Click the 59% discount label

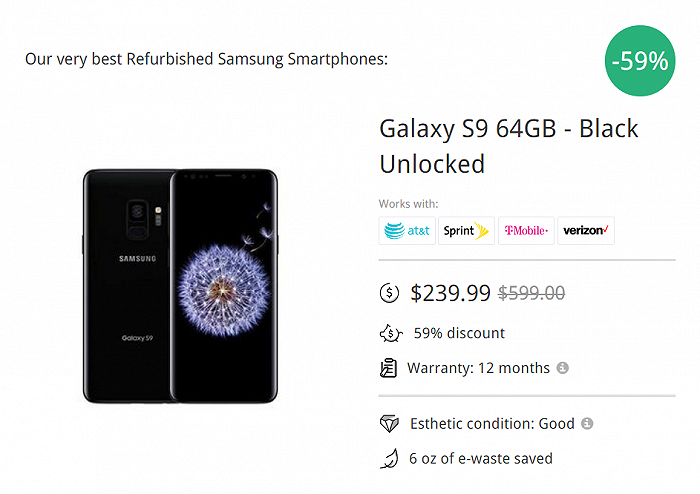(459, 333)
